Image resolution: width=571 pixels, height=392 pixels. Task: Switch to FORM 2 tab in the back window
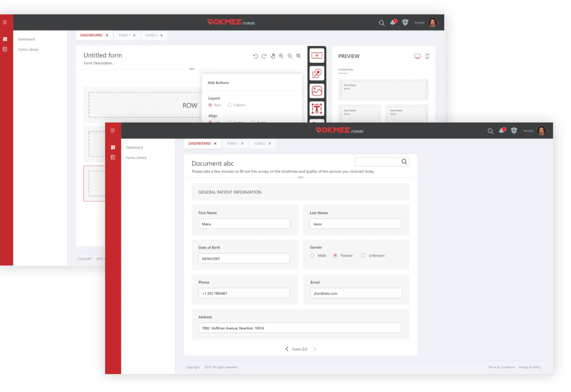(x=152, y=35)
